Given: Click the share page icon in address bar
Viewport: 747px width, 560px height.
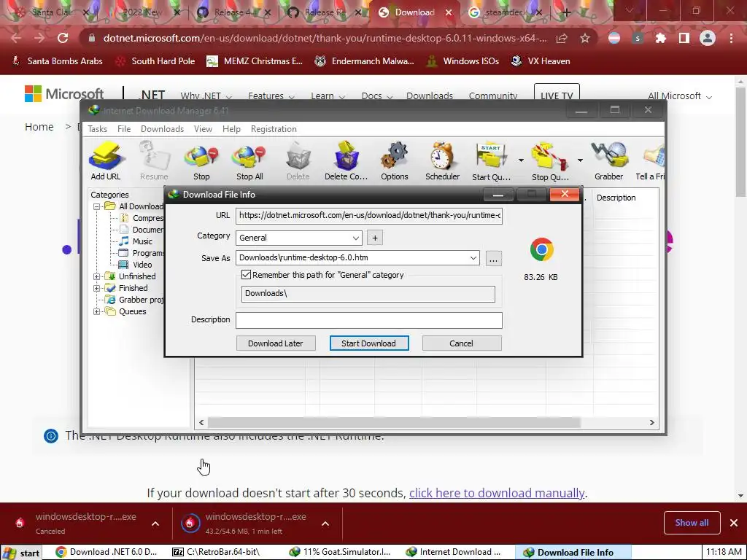Looking at the screenshot, I should (562, 38).
